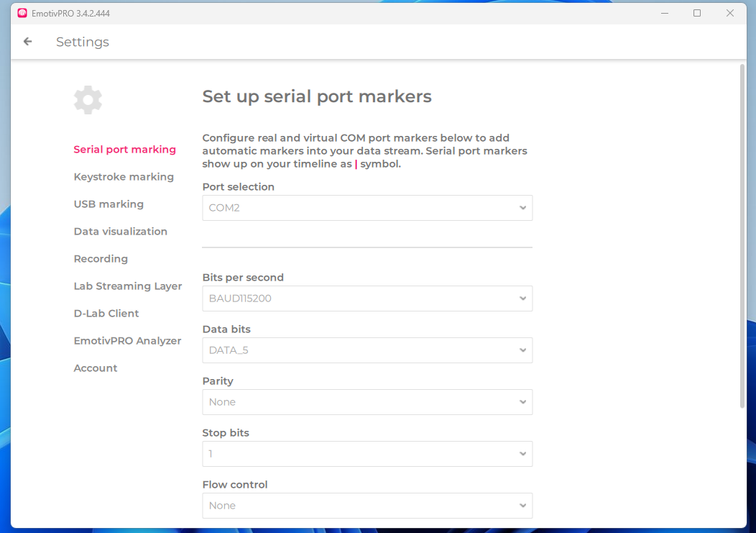Expand the Parity dropdown
Screen dimensions: 756x533
pos(367,402)
